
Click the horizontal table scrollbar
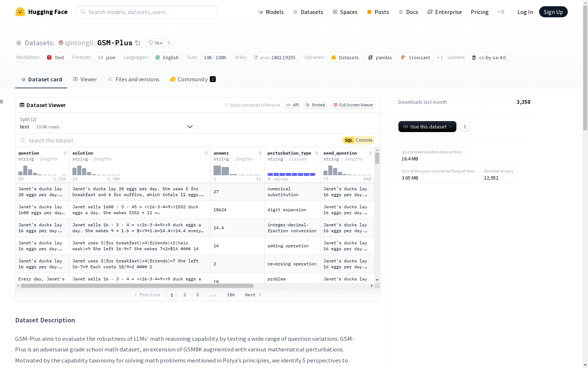click(137, 286)
